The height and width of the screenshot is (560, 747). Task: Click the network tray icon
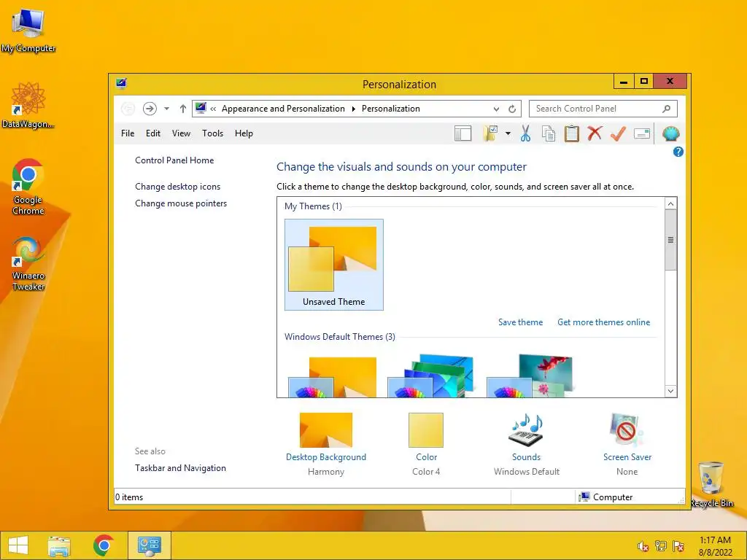pyautogui.click(x=661, y=546)
